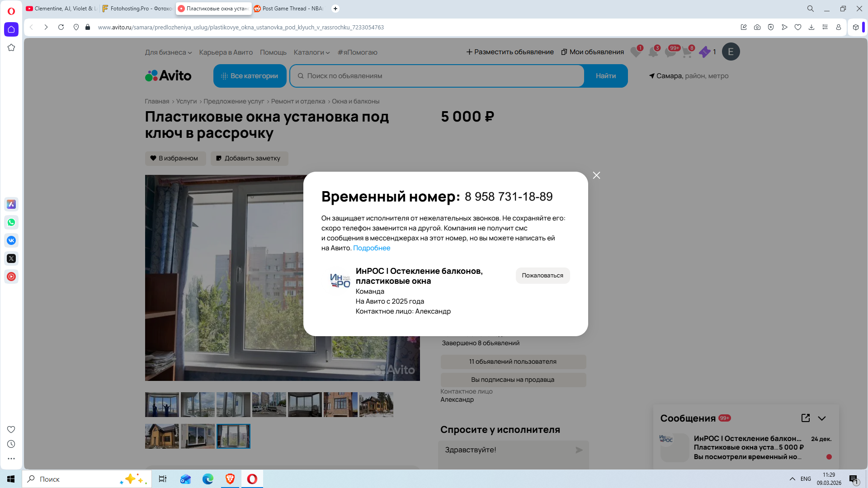Switch to Fotohosting.Pro tab
868x488 pixels.
[x=137, y=9]
